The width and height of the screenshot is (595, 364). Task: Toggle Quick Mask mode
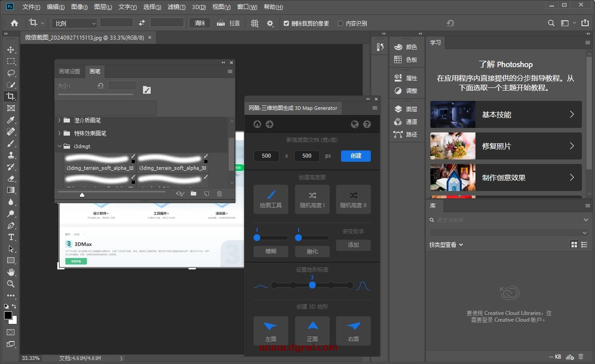click(x=11, y=332)
